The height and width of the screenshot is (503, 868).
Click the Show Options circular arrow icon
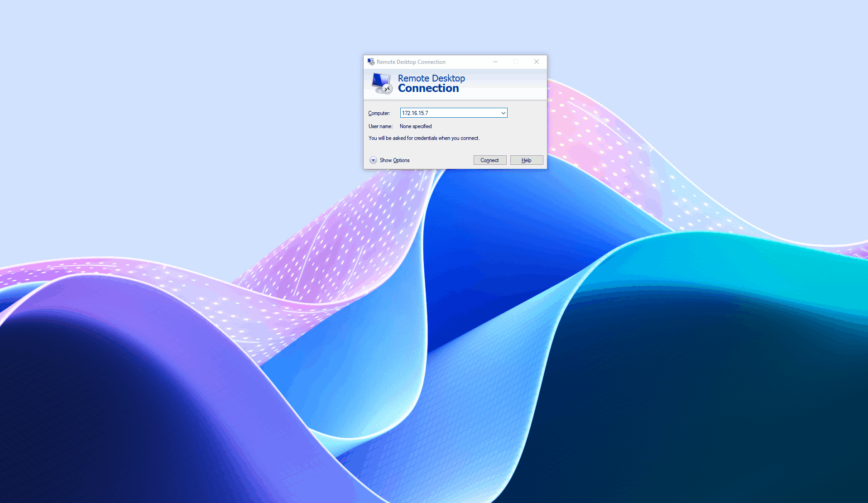pos(373,160)
